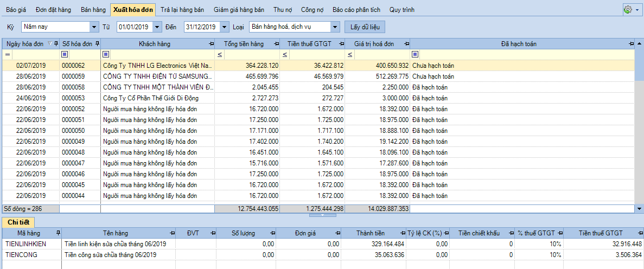The image size is (644, 269).
Task: Click invoice number 0000044
Action: click(73, 195)
